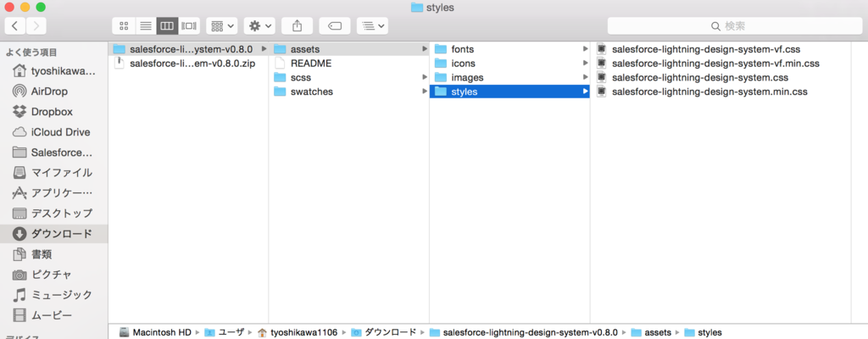Viewport: 868px width, 339px height.
Task: Expand the images folder arrow
Action: 585,77
